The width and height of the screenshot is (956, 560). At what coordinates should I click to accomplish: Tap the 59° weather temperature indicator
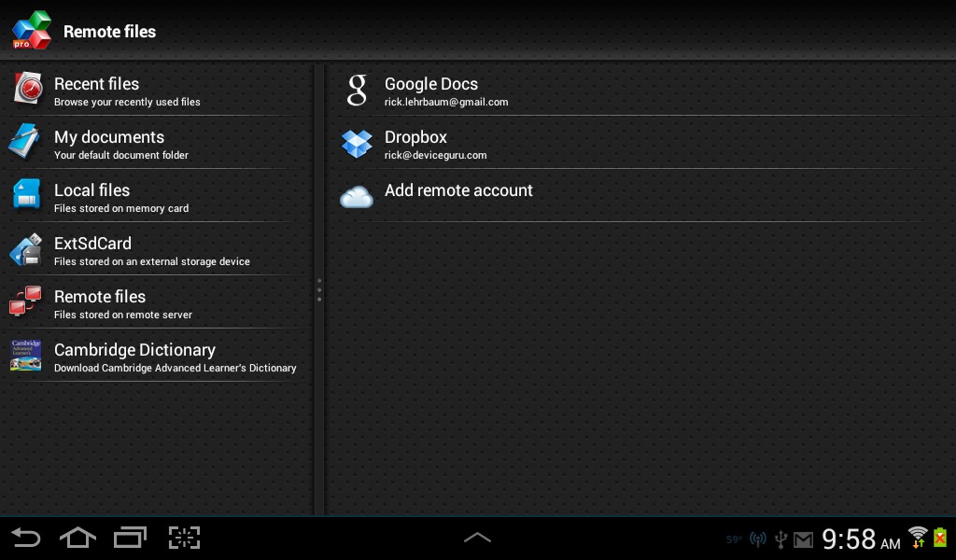coord(734,539)
